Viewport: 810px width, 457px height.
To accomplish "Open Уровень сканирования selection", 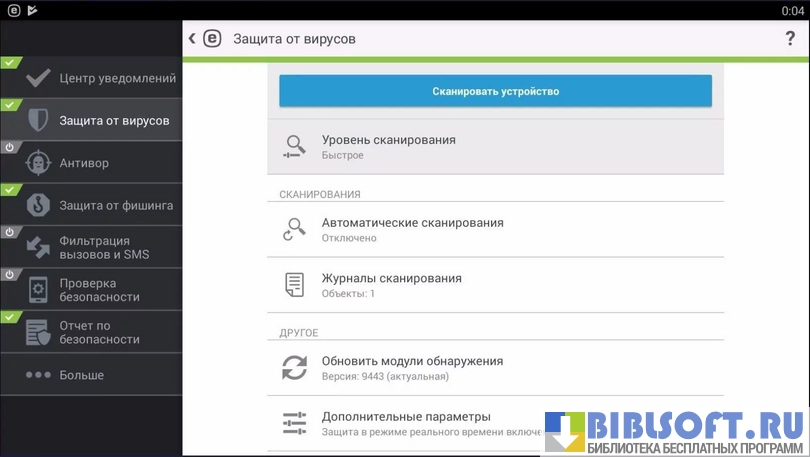I will coord(495,147).
